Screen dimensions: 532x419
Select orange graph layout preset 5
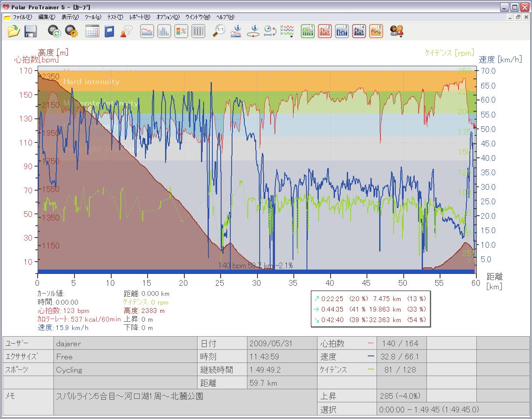coord(376,31)
